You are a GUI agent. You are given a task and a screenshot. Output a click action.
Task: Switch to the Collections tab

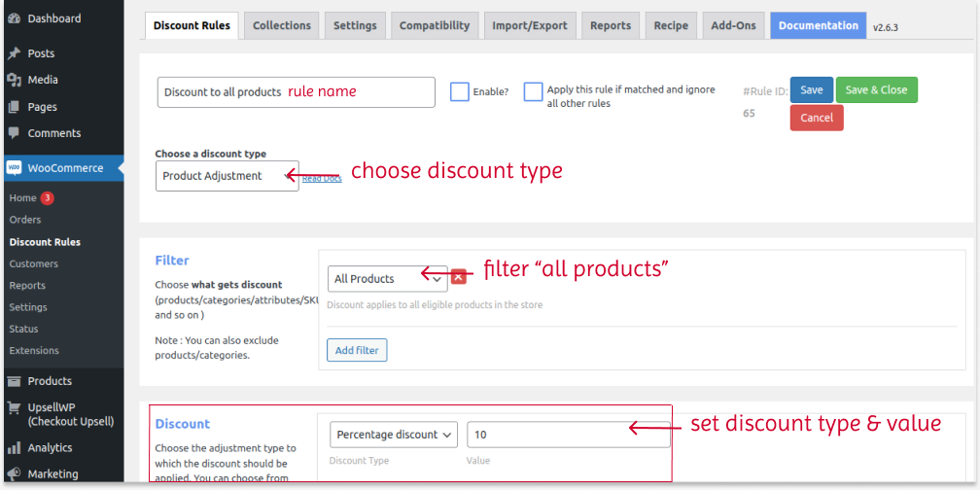282,25
